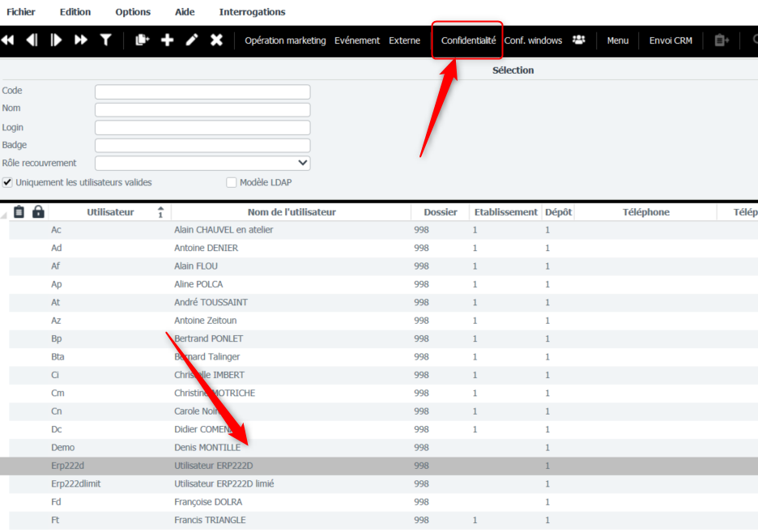
Task: Click the Etablissement column header
Action: click(x=505, y=212)
